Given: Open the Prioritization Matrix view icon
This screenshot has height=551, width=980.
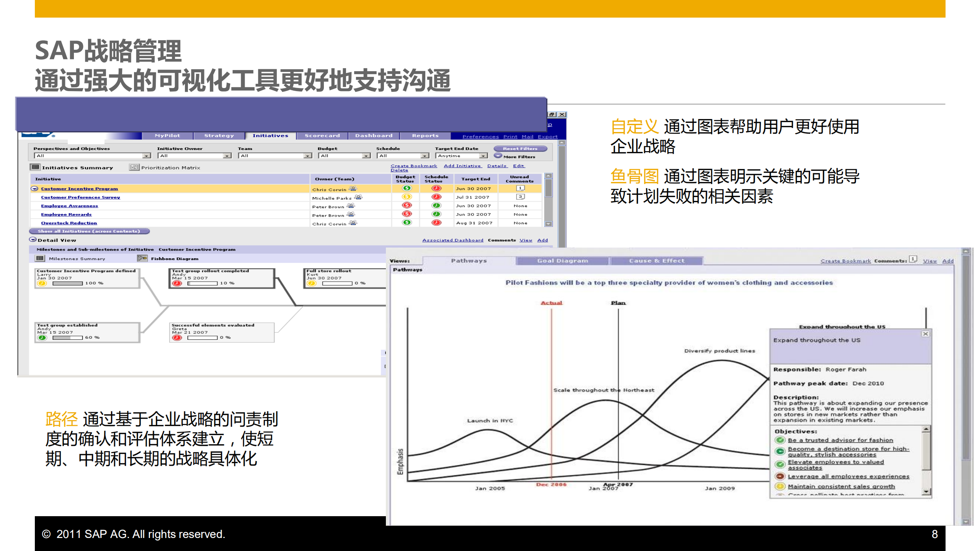Looking at the screenshot, I should coord(134,167).
